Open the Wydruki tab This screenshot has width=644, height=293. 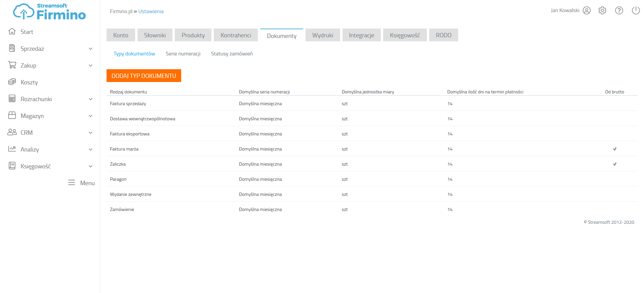pos(323,35)
